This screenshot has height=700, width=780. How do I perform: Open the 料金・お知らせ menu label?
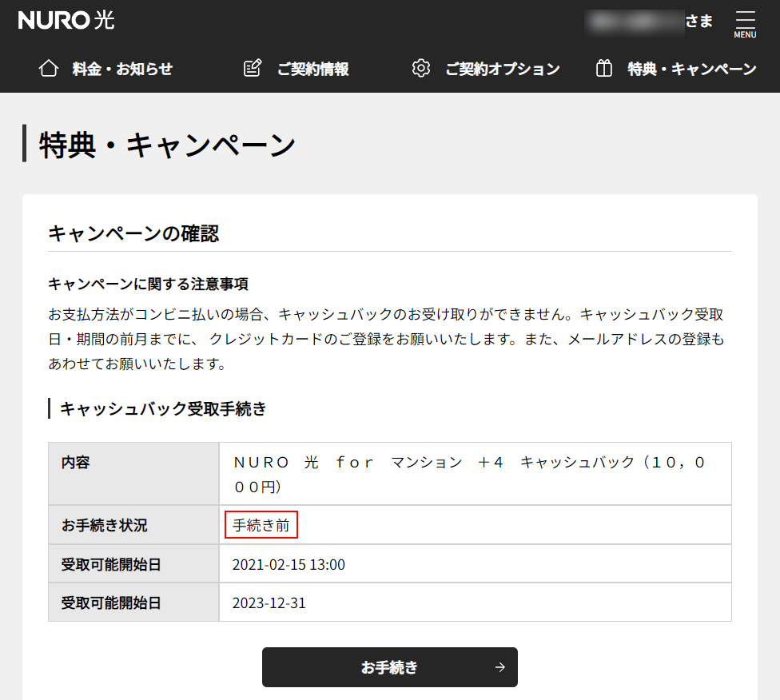[x=122, y=69]
